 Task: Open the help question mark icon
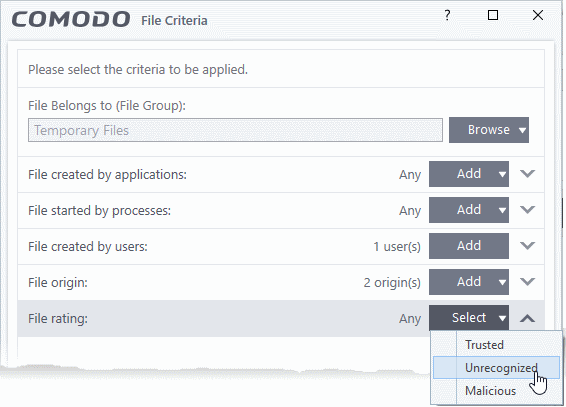pyautogui.click(x=447, y=15)
